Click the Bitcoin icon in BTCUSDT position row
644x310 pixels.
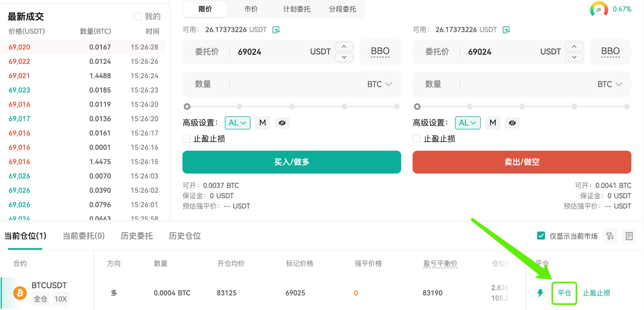tap(20, 293)
